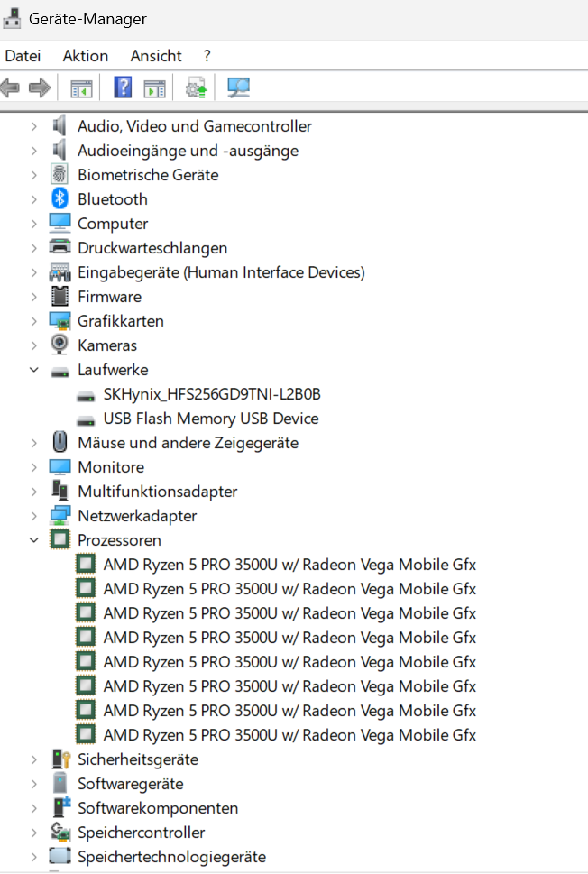Open the Datei menu
This screenshot has height=874, width=588.
click(23, 56)
